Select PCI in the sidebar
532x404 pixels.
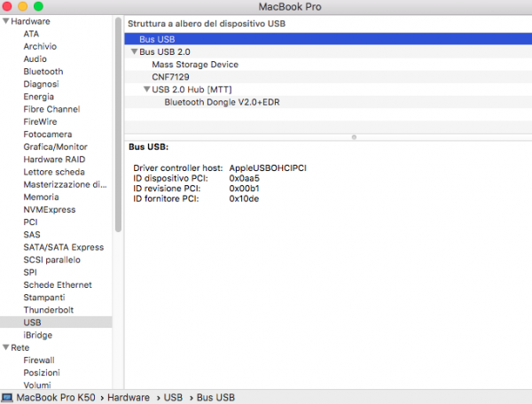click(30, 222)
